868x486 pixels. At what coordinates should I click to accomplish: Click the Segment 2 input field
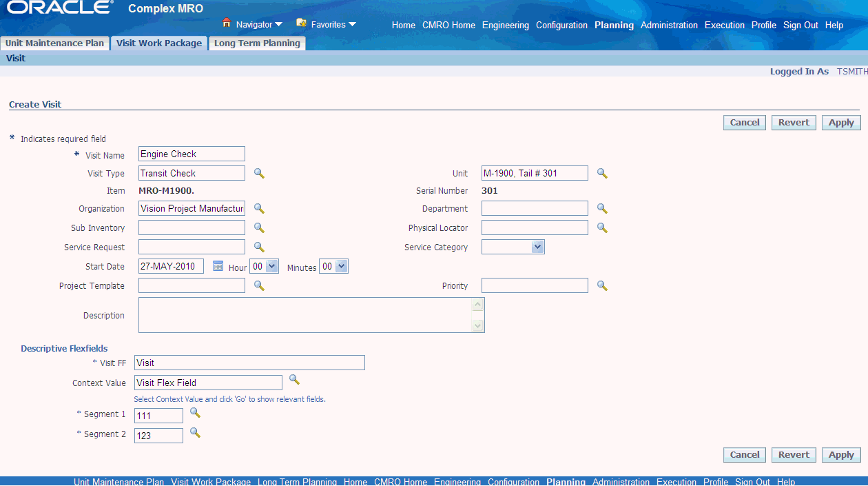pyautogui.click(x=158, y=436)
